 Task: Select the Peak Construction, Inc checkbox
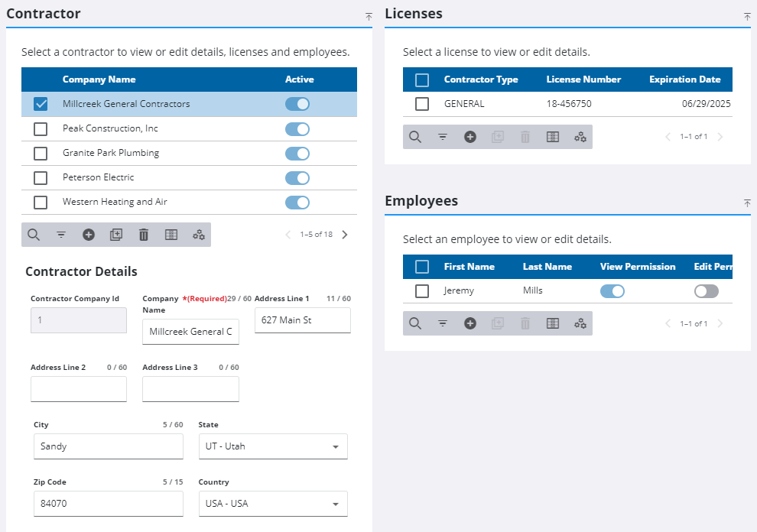[41, 129]
